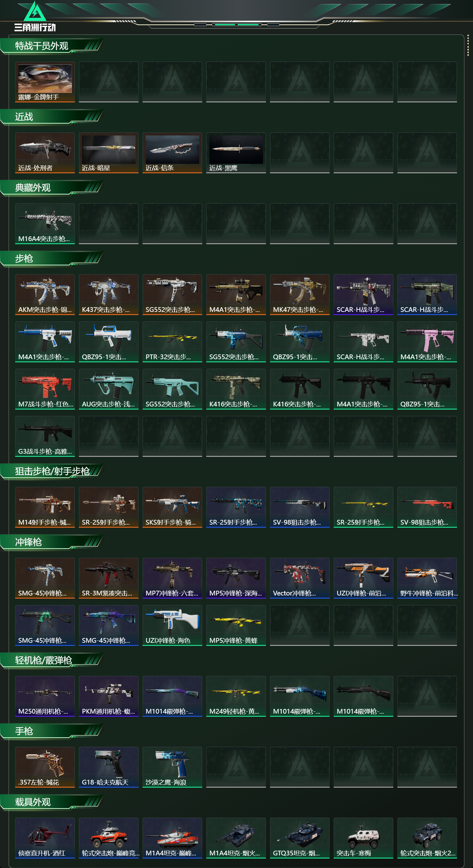The image size is (473, 868).
Task: Select the Vector冲锋枪 red camo skin
Action: [300, 578]
